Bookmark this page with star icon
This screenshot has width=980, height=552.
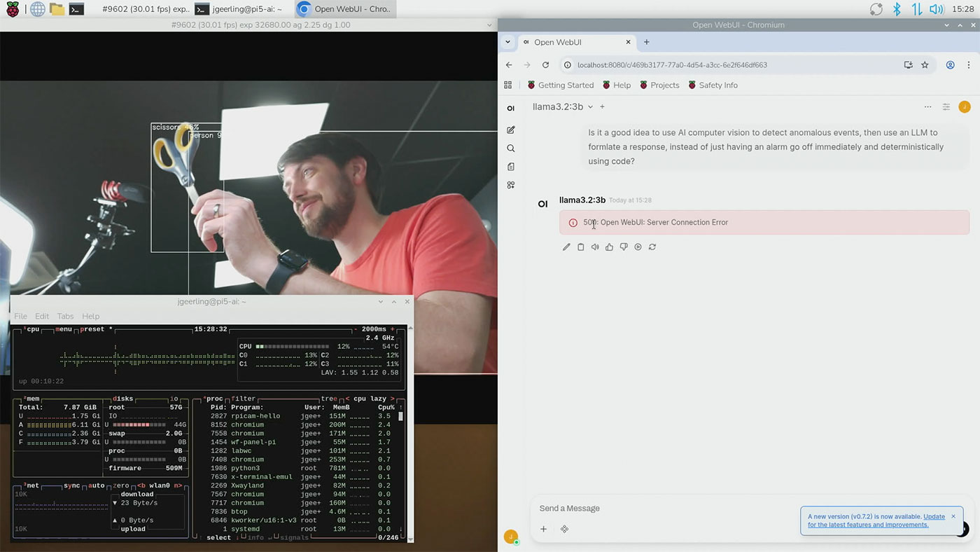coord(925,65)
